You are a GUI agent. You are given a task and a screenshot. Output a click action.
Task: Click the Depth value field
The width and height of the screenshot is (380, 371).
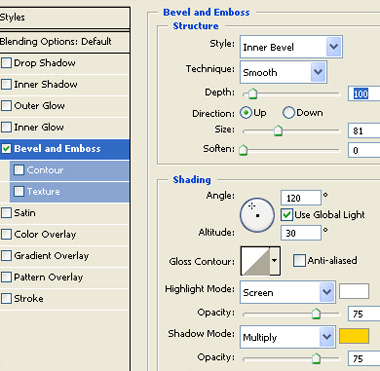(x=364, y=94)
